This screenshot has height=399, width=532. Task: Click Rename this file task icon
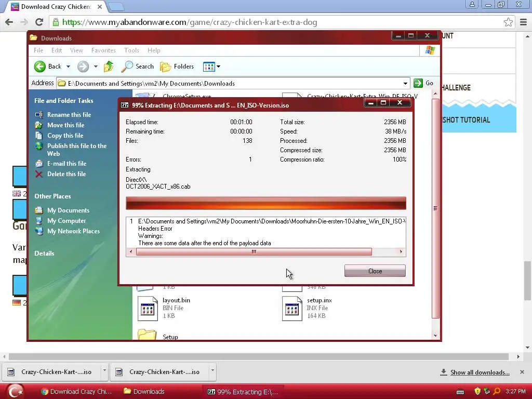pyautogui.click(x=39, y=115)
